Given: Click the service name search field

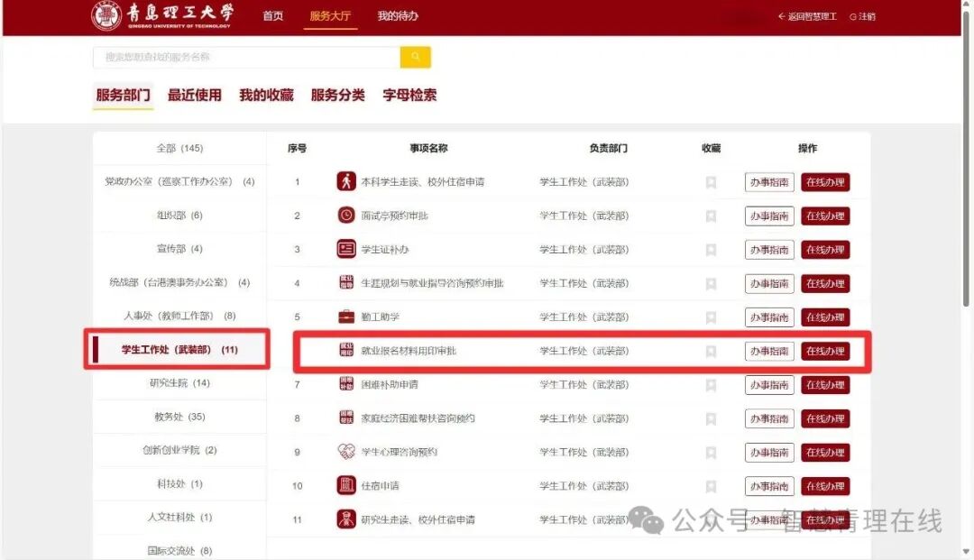Looking at the screenshot, I should pyautogui.click(x=246, y=57).
